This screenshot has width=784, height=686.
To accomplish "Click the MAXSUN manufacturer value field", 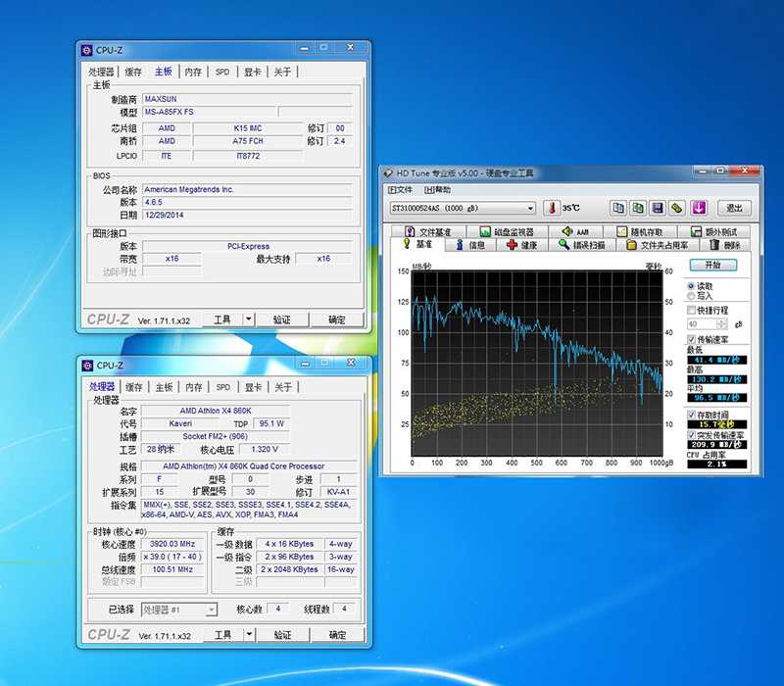I will tap(248, 99).
